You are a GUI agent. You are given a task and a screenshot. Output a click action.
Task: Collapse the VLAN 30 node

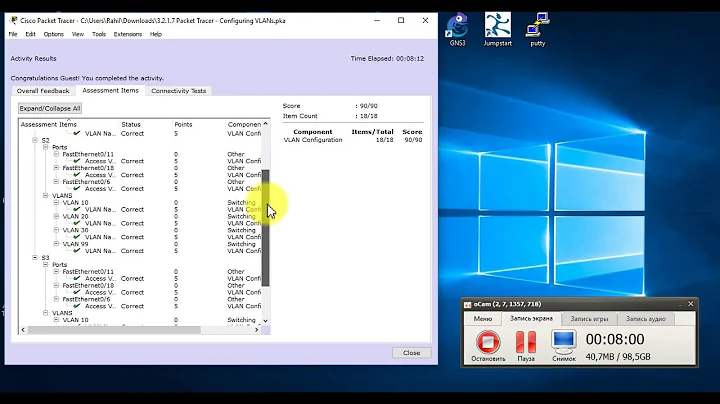tap(56, 230)
